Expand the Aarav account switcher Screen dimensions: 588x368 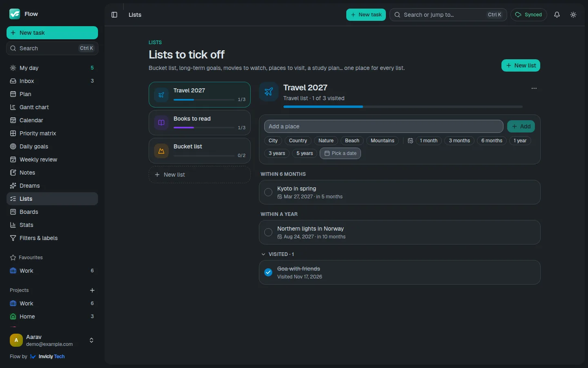tap(91, 340)
